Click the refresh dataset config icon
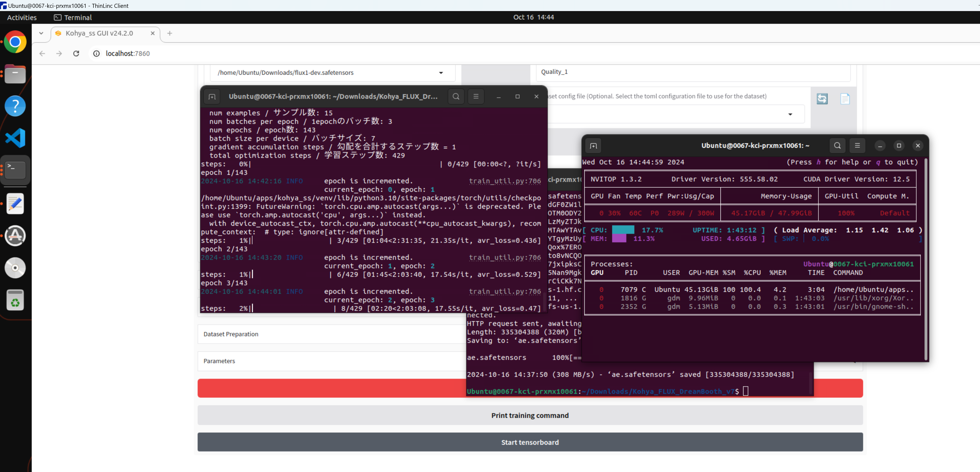This screenshot has height=472, width=980. pos(822,99)
